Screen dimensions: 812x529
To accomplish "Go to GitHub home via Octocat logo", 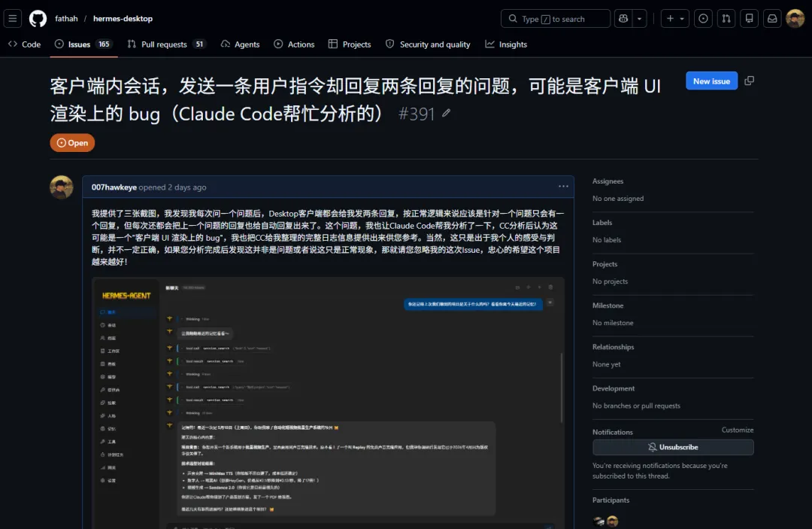I will point(38,19).
